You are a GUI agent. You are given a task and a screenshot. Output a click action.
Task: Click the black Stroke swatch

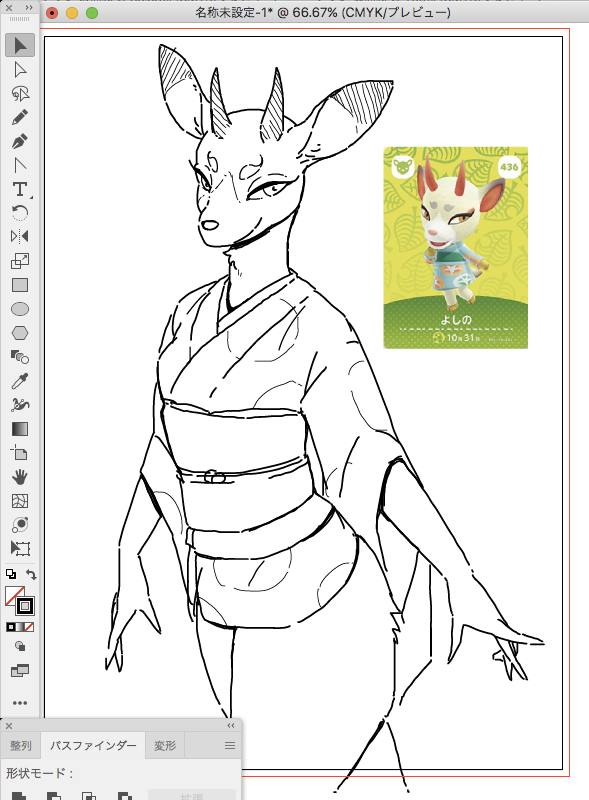tap(25, 606)
